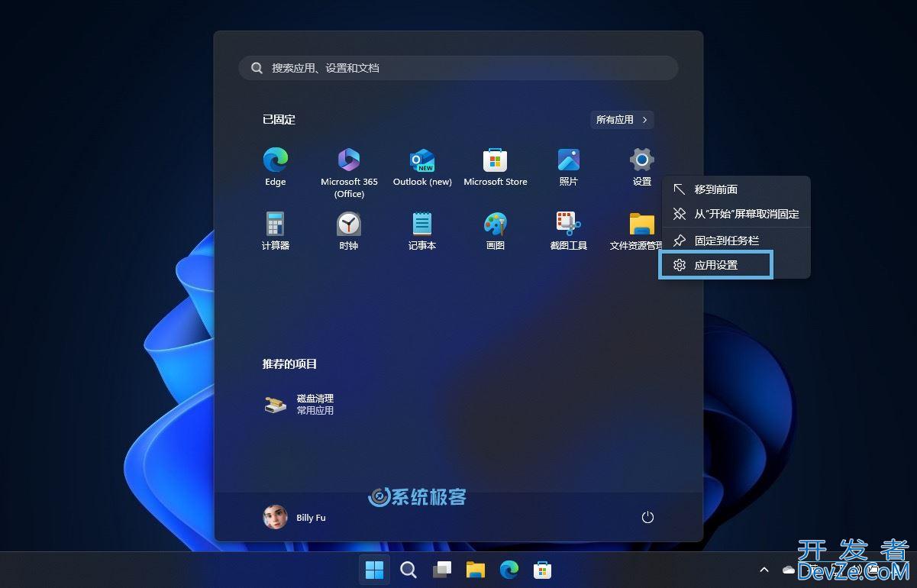The image size is (917, 588).
Task: Open taskbar Search magnifier icon
Action: tap(408, 570)
